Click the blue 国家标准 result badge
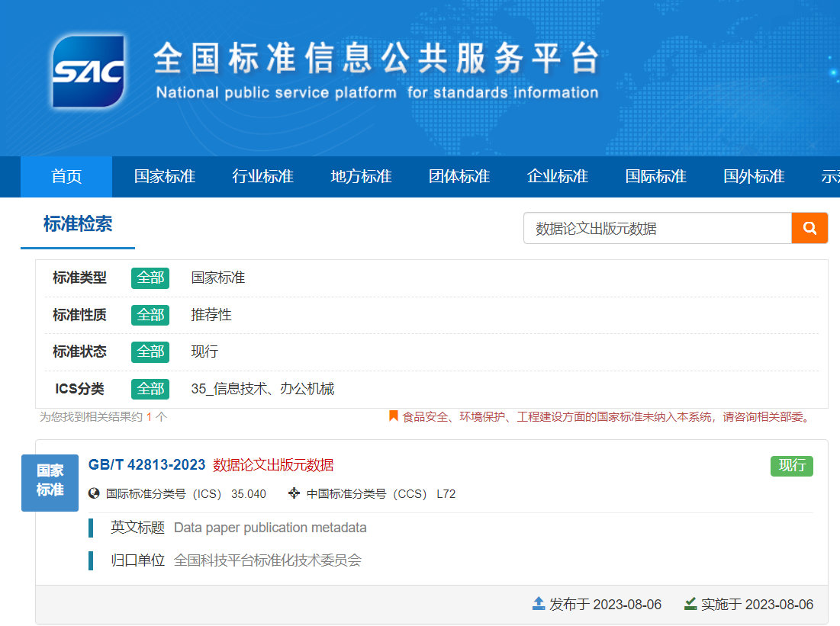 pos(50,482)
